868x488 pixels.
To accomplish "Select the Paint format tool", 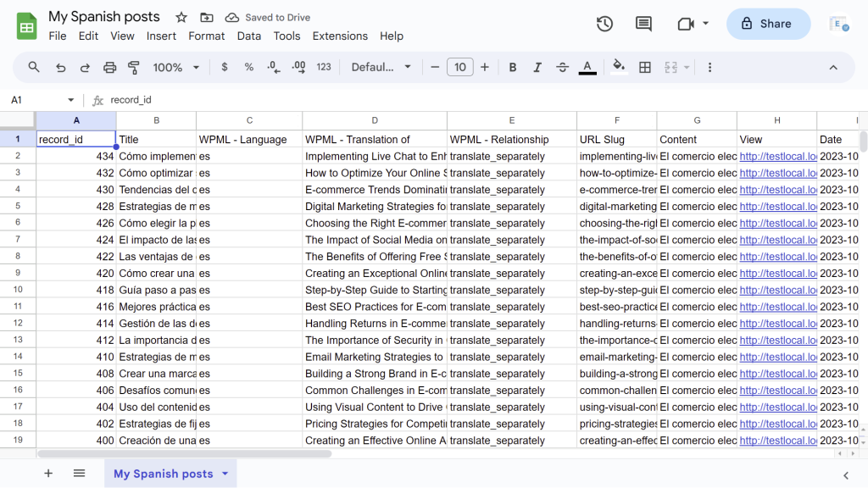I will point(133,67).
